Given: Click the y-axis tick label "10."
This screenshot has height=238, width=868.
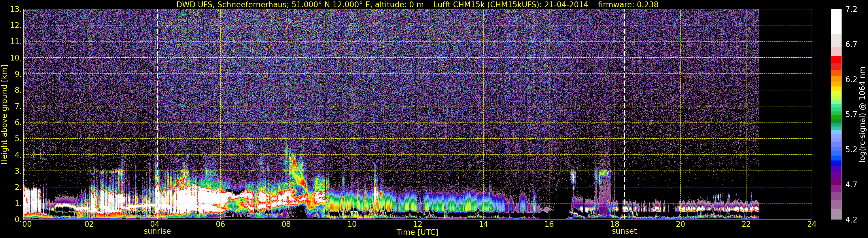Looking at the screenshot, I should coord(16,58).
